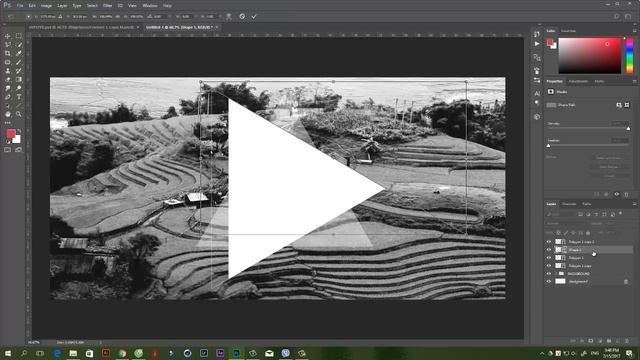This screenshot has width=640, height=360.
Task: Click the rainbow hue strip
Action: pos(629,56)
